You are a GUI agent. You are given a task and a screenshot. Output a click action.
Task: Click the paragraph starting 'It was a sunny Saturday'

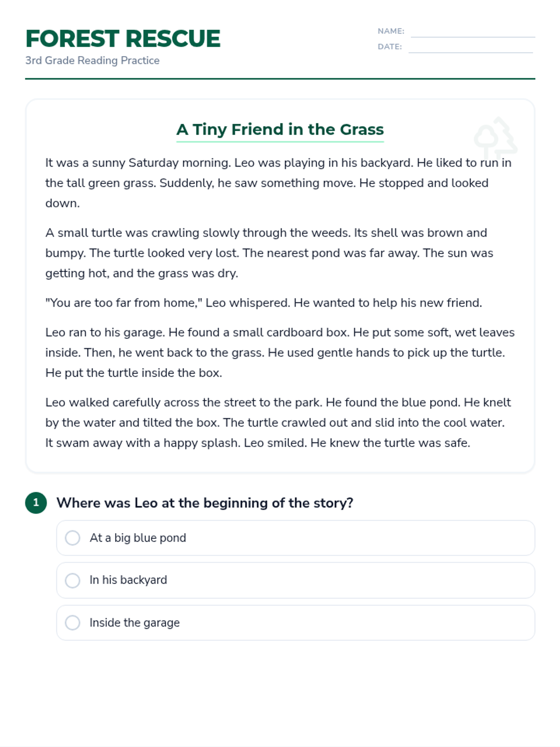point(278,183)
